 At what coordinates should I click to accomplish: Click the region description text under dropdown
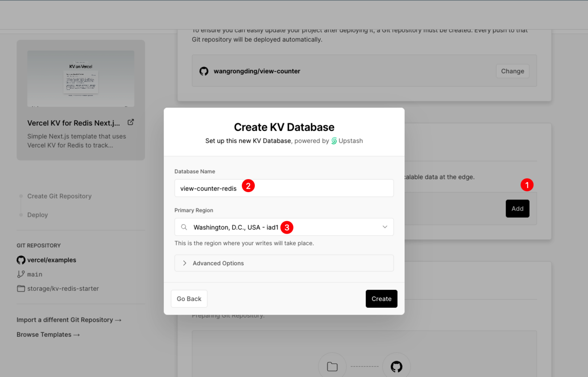244,243
